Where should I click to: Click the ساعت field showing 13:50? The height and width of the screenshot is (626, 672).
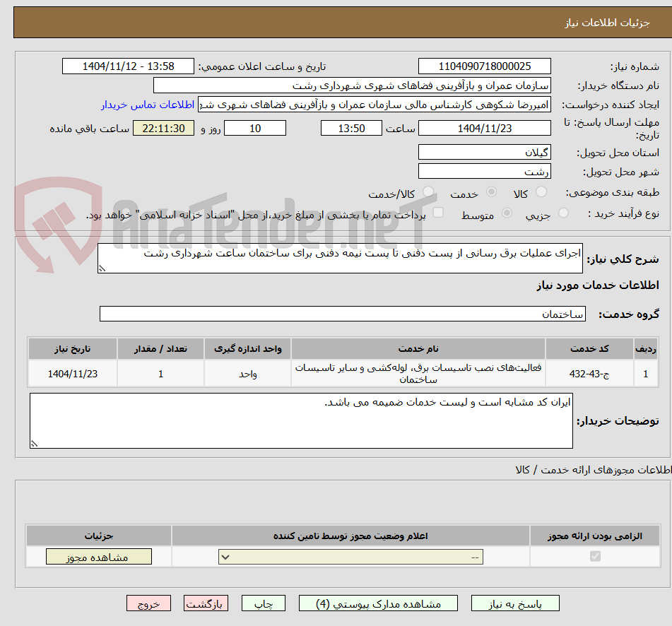(351, 128)
